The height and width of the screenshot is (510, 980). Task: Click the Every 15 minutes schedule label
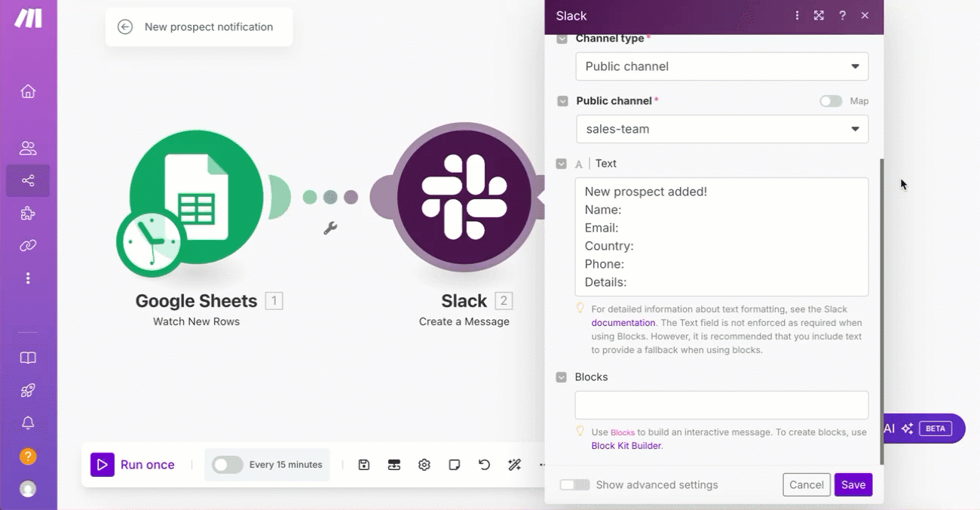(286, 465)
